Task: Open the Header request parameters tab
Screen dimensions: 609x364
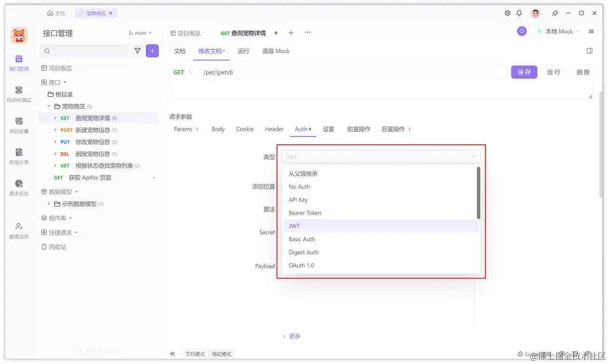Action: (x=274, y=129)
